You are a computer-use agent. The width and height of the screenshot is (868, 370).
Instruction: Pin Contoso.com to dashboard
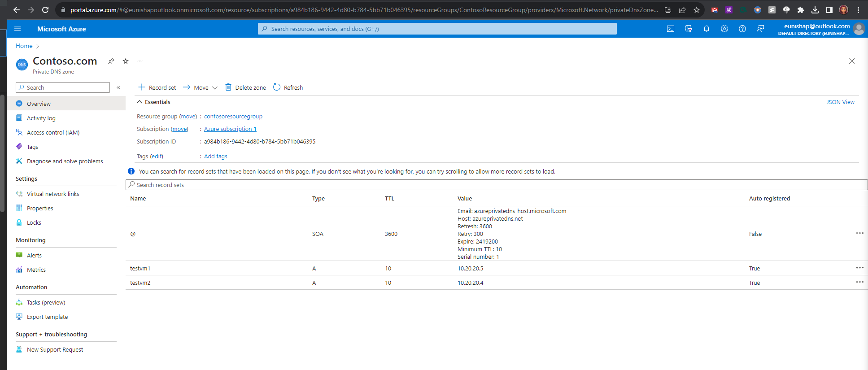click(x=111, y=61)
